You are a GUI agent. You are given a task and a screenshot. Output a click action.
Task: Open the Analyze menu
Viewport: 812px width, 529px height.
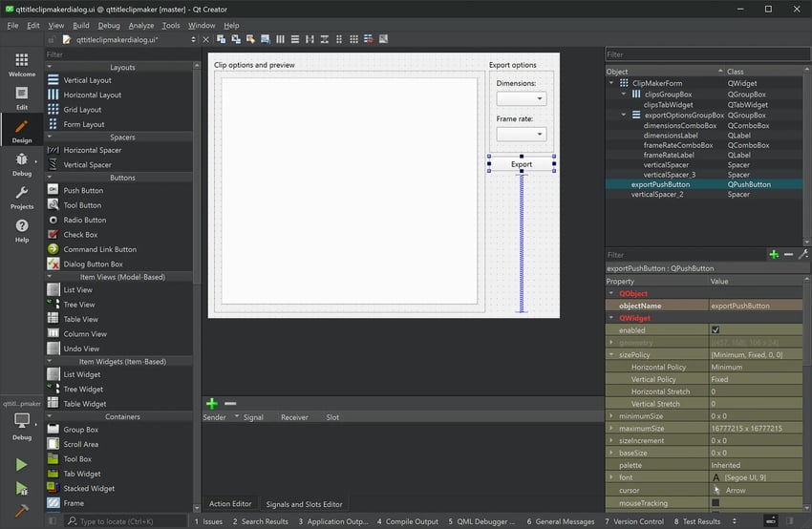point(140,26)
